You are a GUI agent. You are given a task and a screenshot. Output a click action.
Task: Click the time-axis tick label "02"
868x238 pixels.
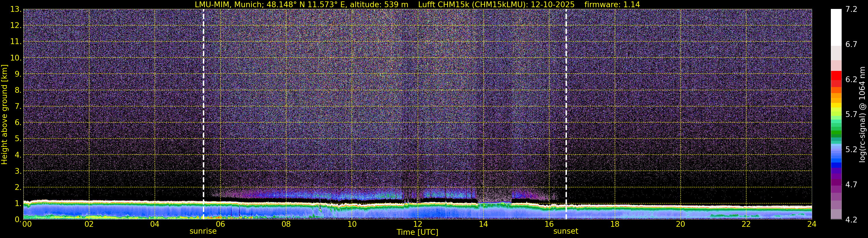tap(89, 224)
